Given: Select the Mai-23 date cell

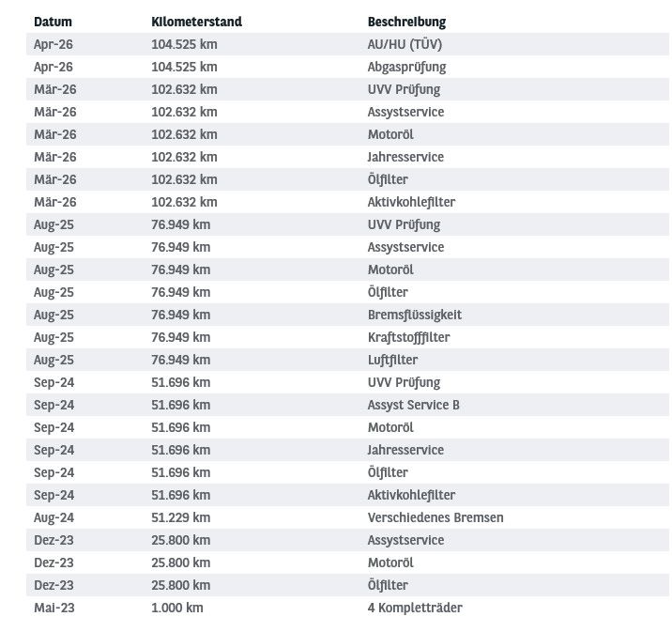Looking at the screenshot, I should click(x=54, y=608).
